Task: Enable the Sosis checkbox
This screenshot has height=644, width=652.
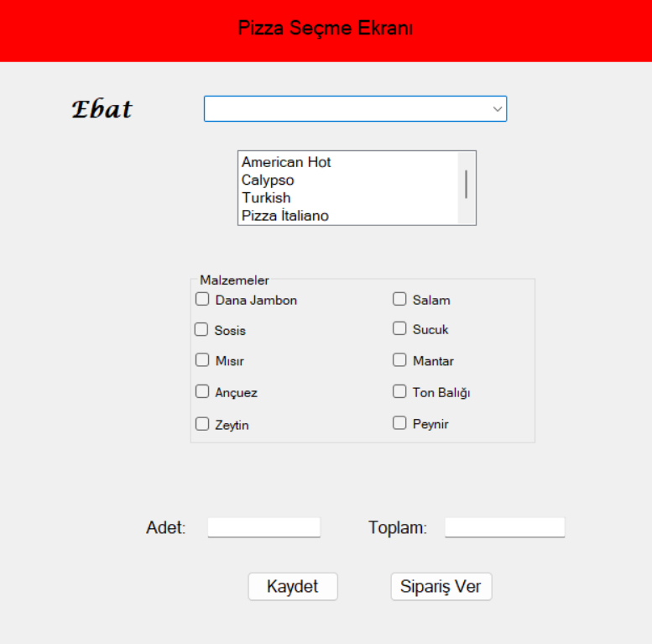Action: click(x=201, y=330)
